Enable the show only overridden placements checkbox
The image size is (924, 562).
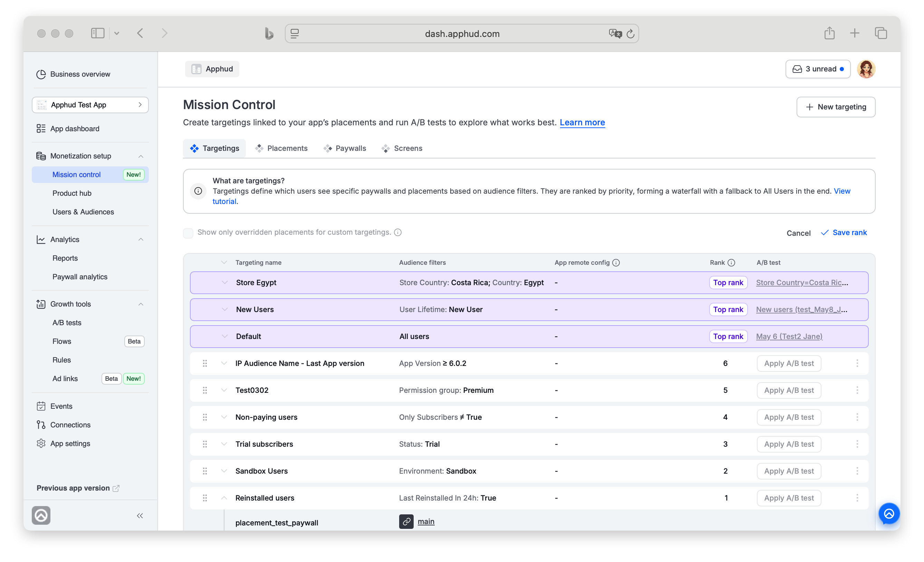click(188, 233)
